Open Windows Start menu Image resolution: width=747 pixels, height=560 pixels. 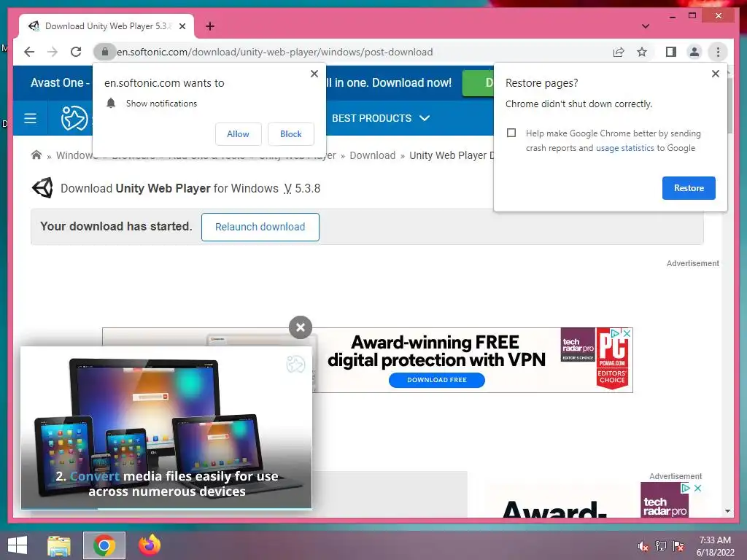click(18, 545)
